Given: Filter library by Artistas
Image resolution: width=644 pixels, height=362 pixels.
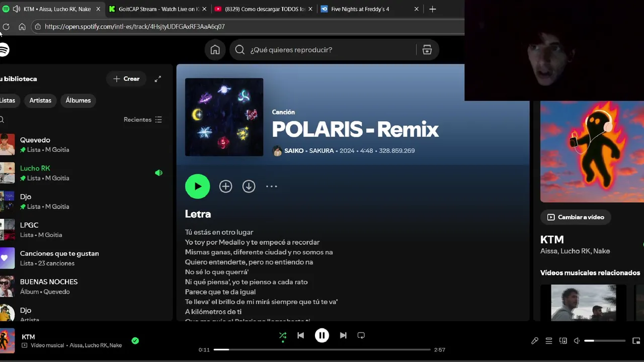Looking at the screenshot, I should click(40, 101).
